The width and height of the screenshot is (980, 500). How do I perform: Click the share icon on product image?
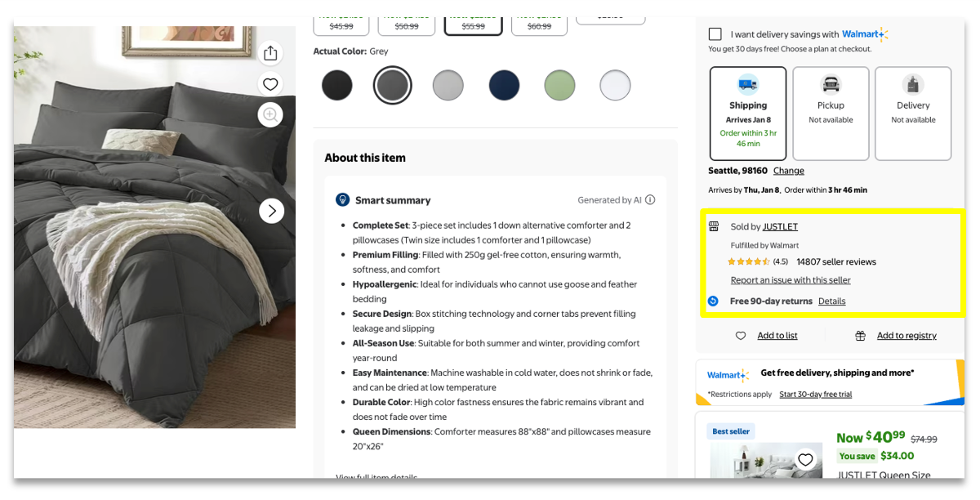(270, 53)
